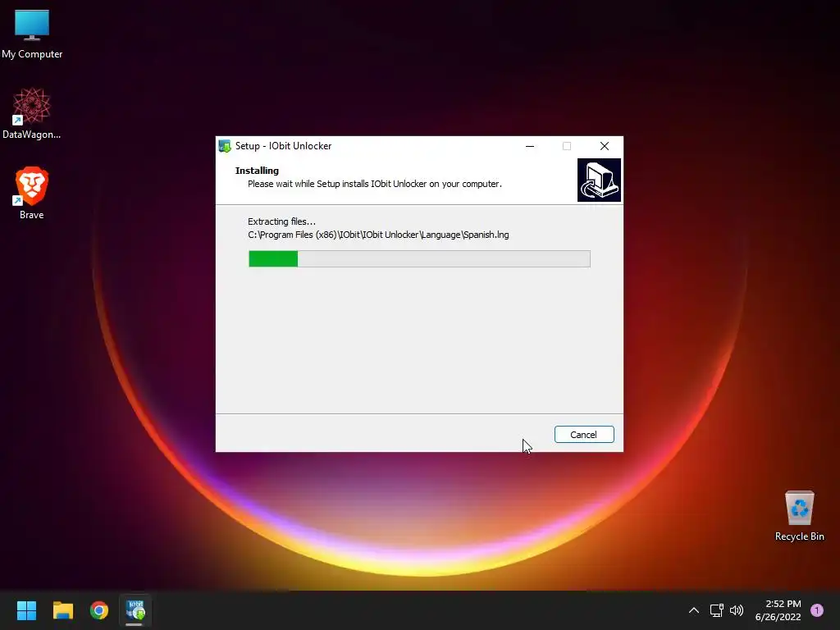This screenshot has width=840, height=630.
Task: Click the "Extracting files..." status text
Action: click(x=282, y=221)
